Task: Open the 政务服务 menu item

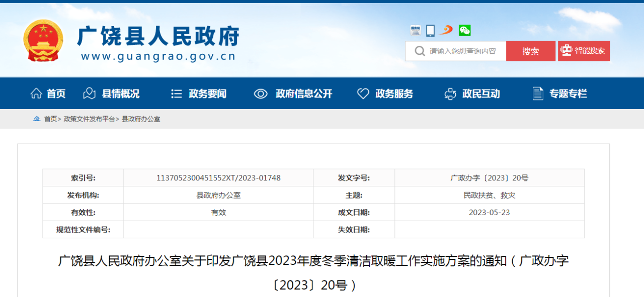Action: pyautogui.click(x=394, y=93)
